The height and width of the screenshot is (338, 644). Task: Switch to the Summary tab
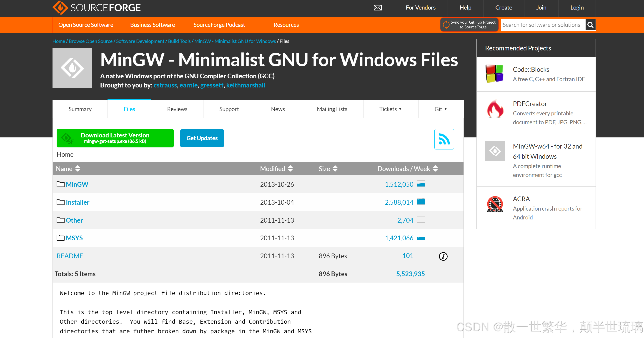tap(80, 109)
